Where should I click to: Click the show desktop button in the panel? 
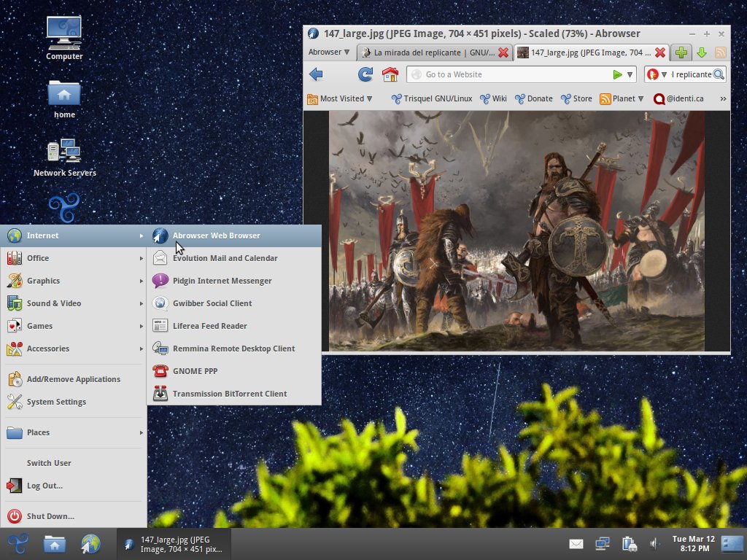click(732, 544)
